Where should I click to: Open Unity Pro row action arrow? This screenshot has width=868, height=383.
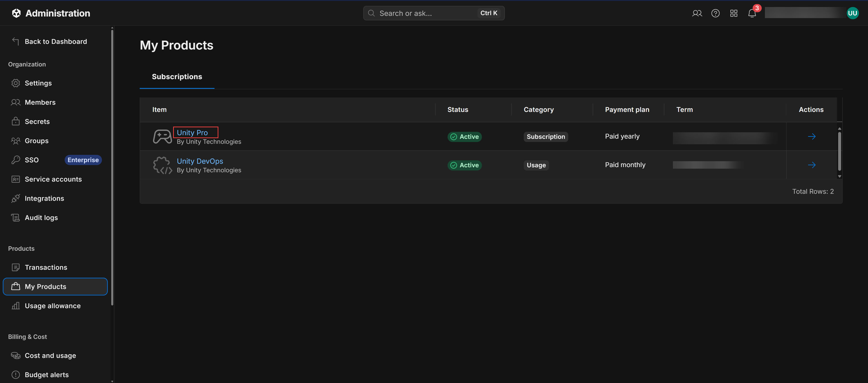coord(811,136)
